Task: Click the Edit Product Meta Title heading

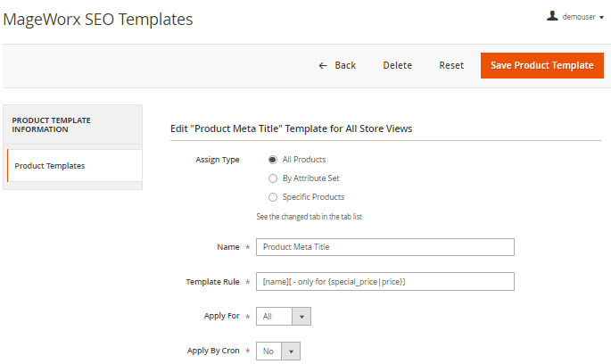Action: (291, 128)
